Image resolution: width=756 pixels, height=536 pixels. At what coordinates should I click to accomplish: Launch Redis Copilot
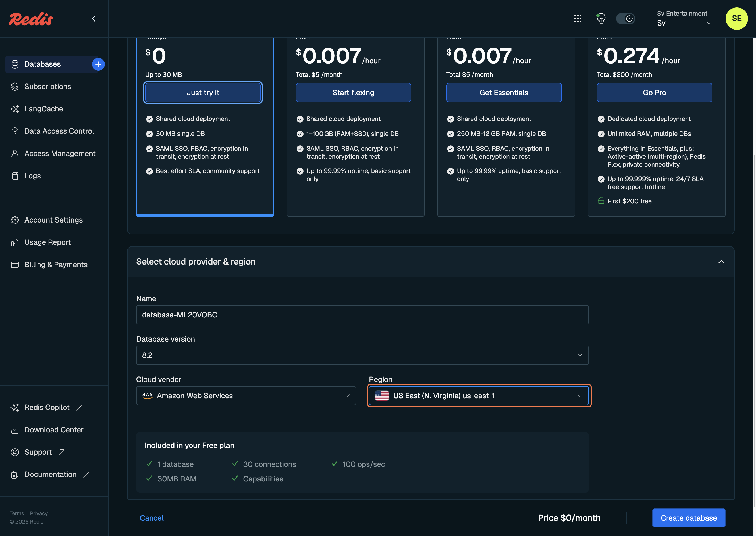tap(47, 407)
